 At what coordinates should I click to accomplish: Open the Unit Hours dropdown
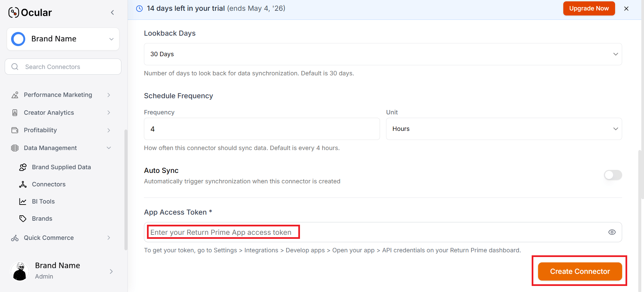(504, 129)
